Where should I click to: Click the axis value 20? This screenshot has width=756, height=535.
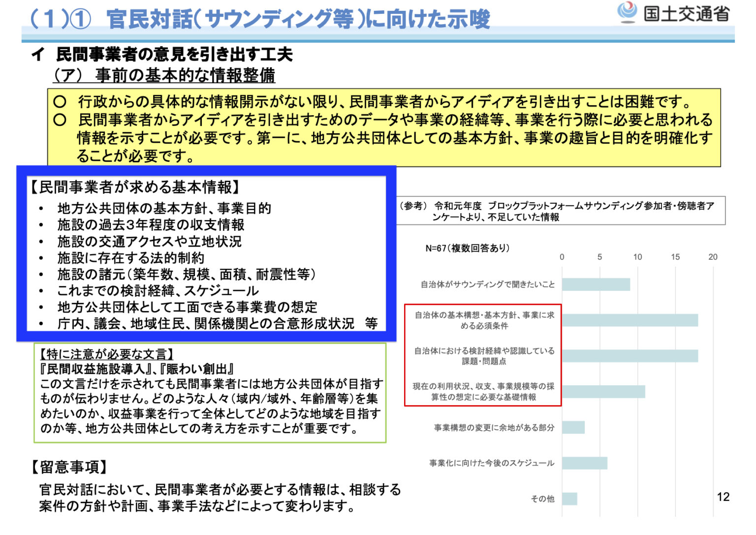tap(713, 257)
